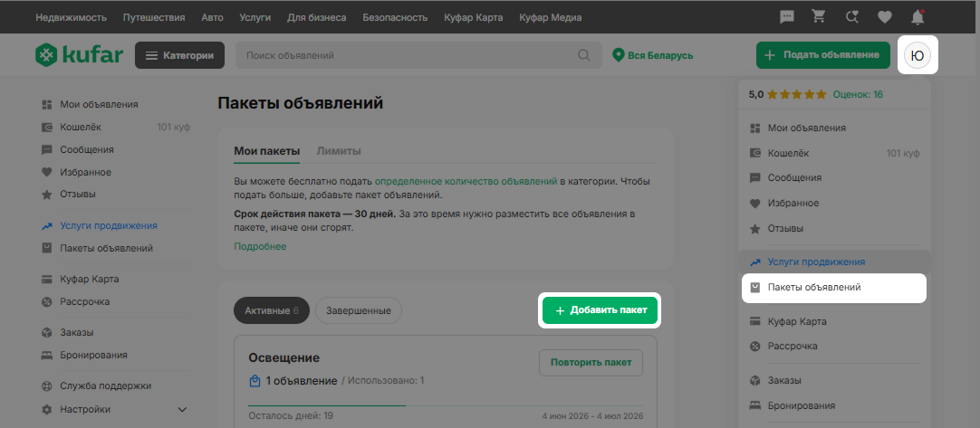Open favorites heart icon in top bar
980x428 pixels.
pyautogui.click(x=884, y=17)
